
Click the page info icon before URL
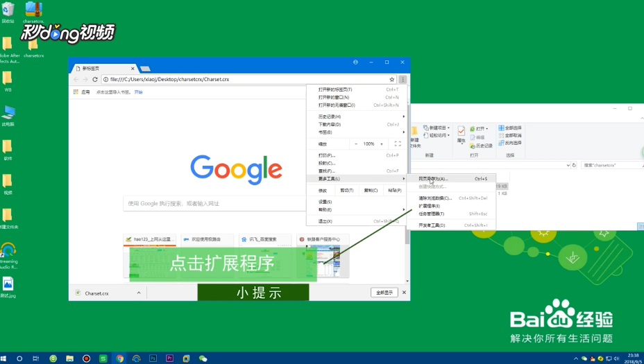pos(105,79)
